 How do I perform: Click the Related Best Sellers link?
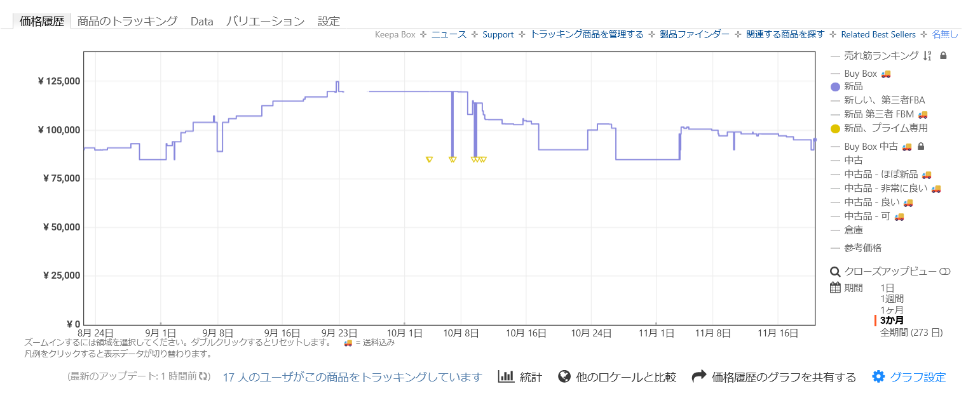point(878,34)
